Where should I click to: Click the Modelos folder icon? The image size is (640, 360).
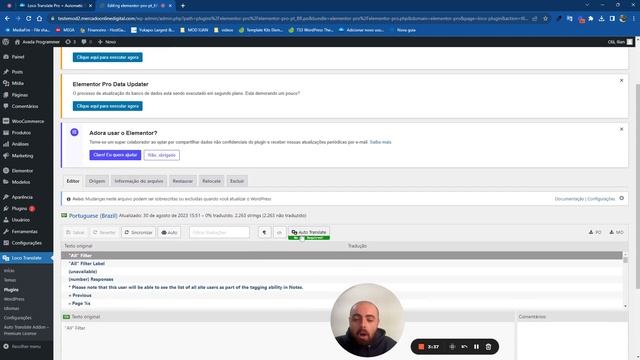[6, 182]
